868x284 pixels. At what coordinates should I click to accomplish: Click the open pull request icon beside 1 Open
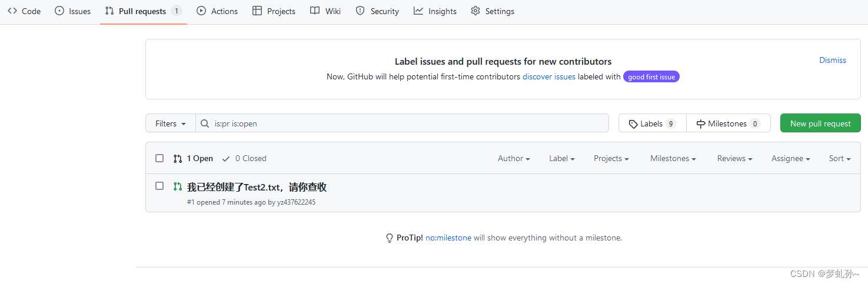[x=178, y=159]
